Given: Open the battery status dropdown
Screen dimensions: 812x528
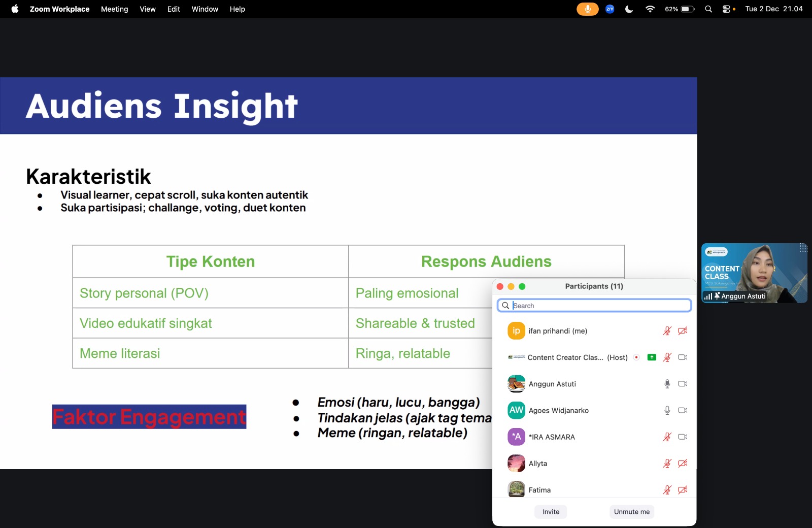Looking at the screenshot, I should point(687,9).
